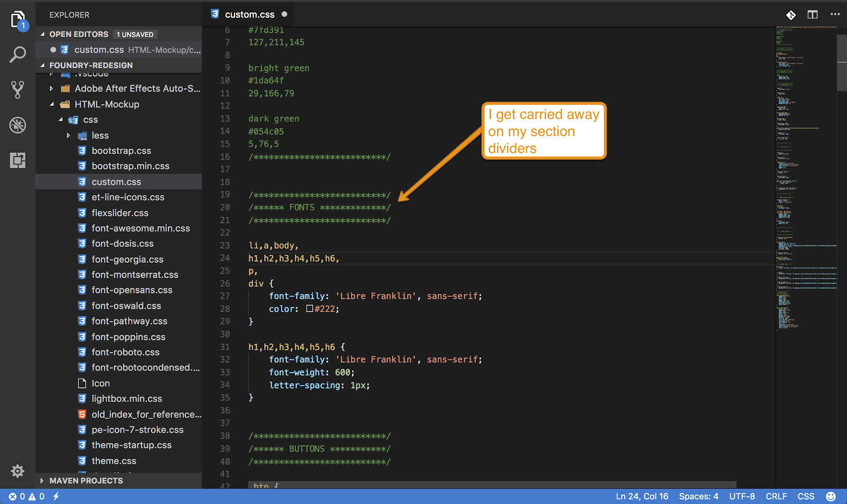Open the Search view icon
847x504 pixels.
pyautogui.click(x=17, y=54)
